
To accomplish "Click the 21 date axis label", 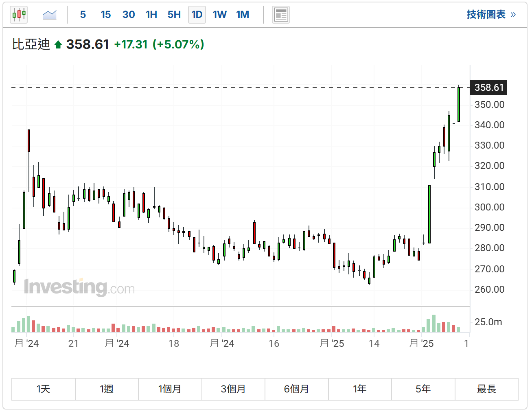I will pyautogui.click(x=73, y=344).
